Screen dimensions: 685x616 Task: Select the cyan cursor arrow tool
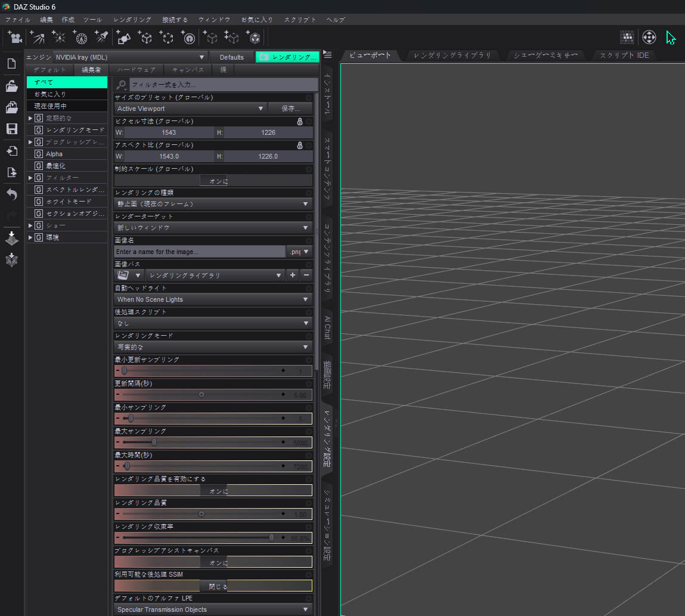coord(671,38)
